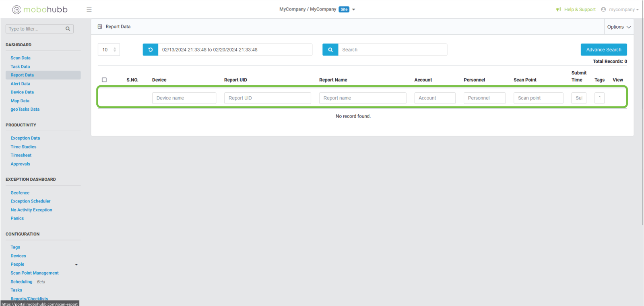Open the Timesheet link
The image size is (644, 306).
pos(21,155)
